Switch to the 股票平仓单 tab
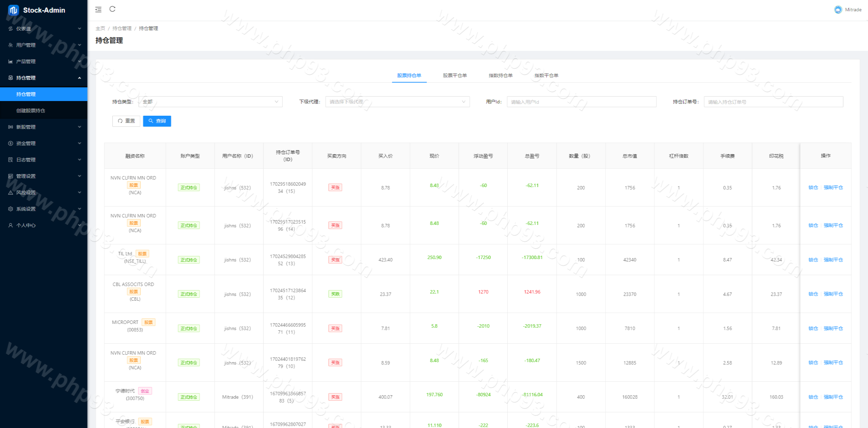868x428 pixels. [x=454, y=75]
